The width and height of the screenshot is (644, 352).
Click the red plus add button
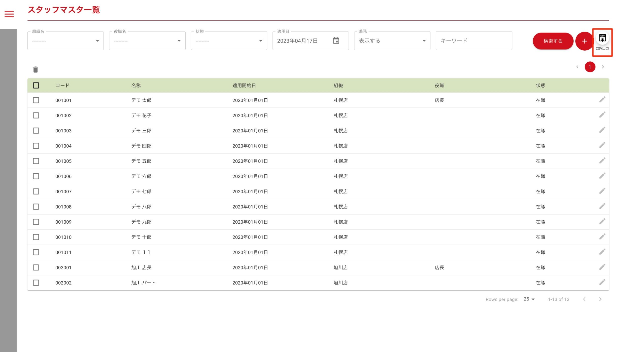pos(584,41)
